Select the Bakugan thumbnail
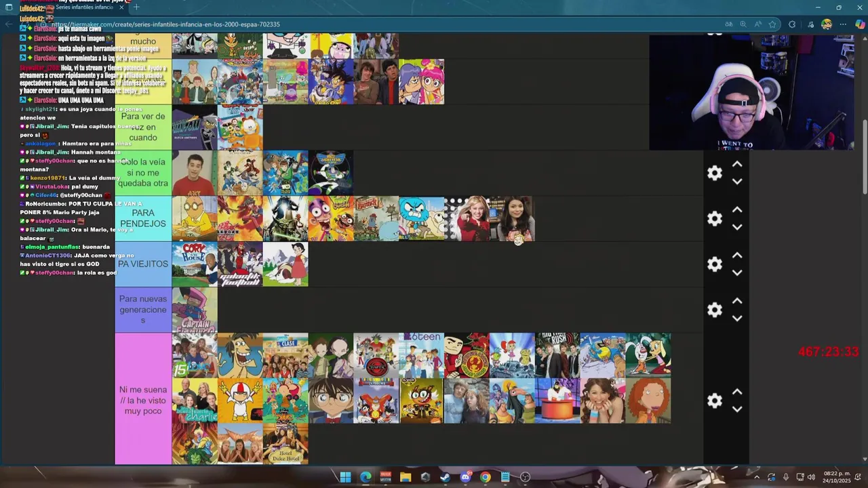 [x=240, y=219]
